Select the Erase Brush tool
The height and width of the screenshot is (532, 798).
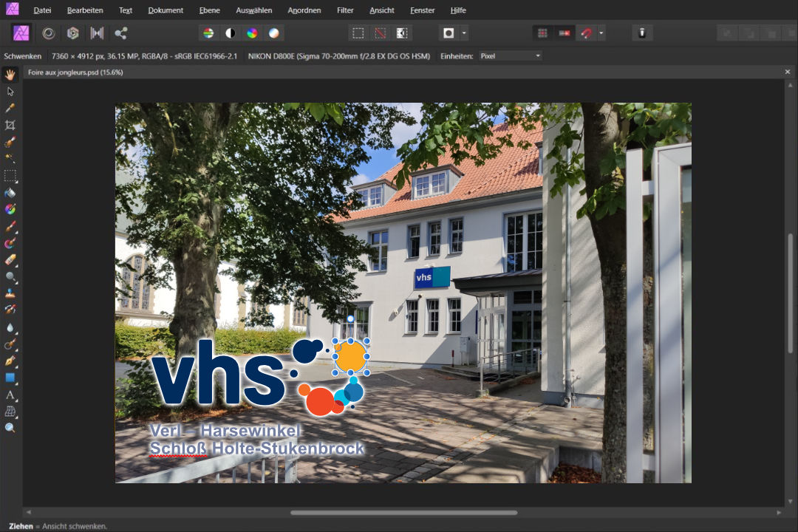(x=10, y=259)
